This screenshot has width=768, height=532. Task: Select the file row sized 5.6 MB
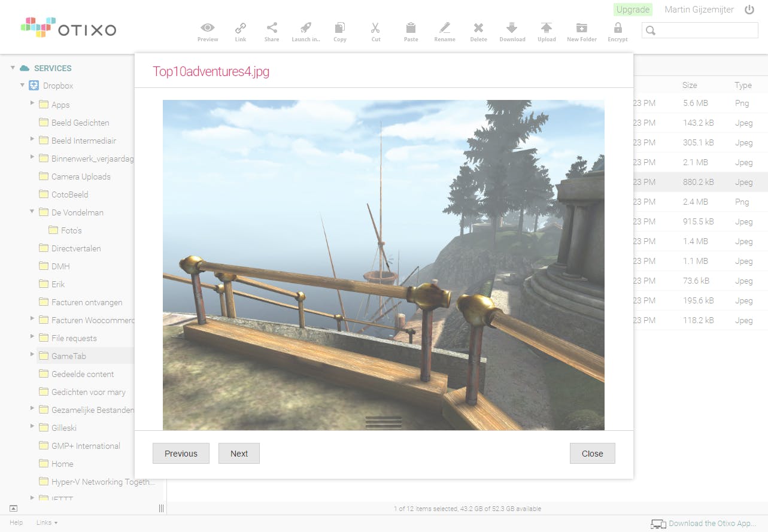tap(700, 103)
